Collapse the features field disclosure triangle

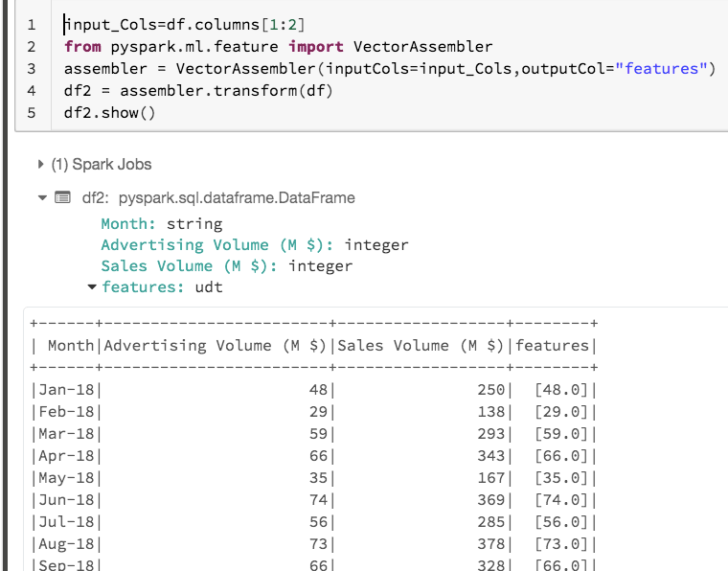(92, 286)
